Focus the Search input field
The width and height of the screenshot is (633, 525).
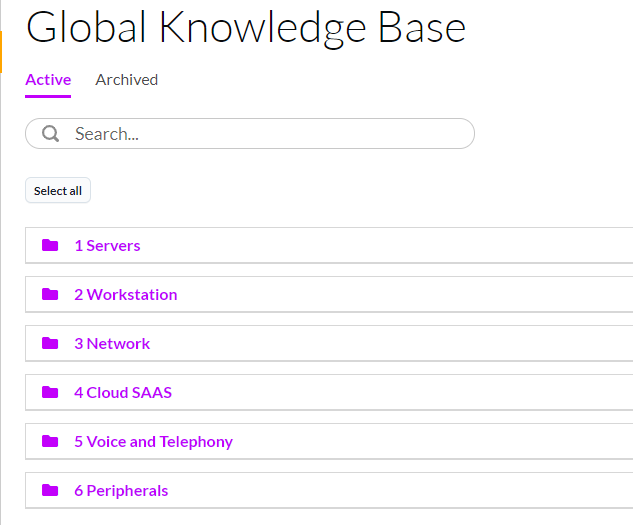(250, 134)
